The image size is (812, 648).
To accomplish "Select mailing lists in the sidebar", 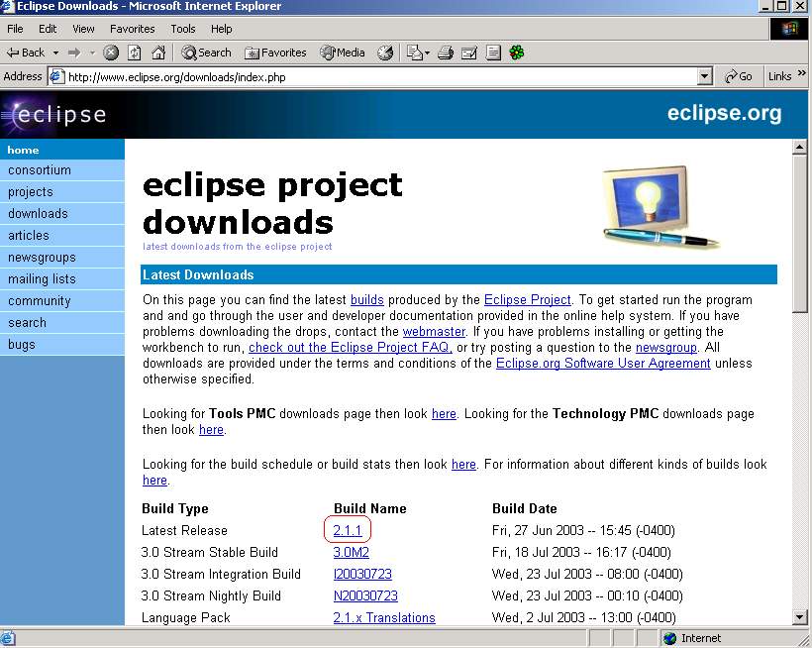I will point(62,278).
